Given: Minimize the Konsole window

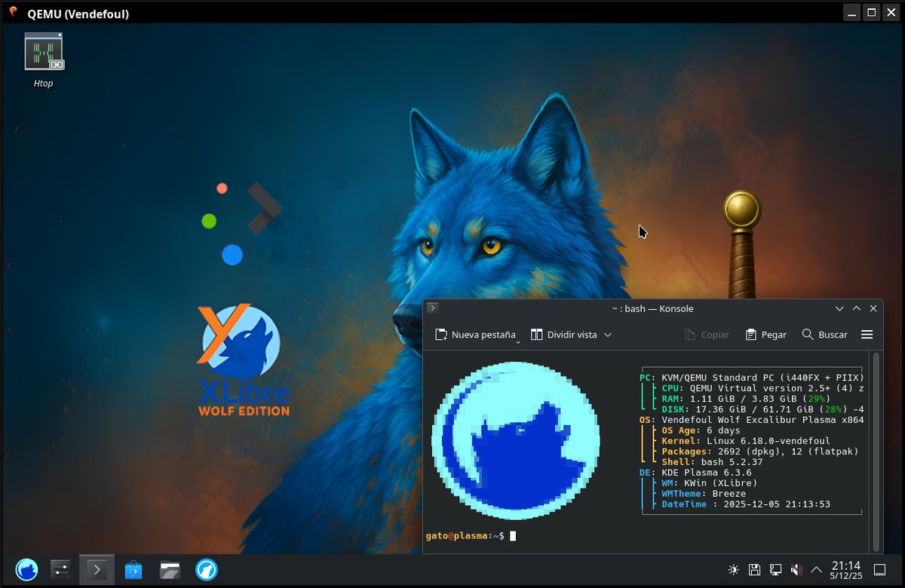Looking at the screenshot, I should click(x=840, y=308).
